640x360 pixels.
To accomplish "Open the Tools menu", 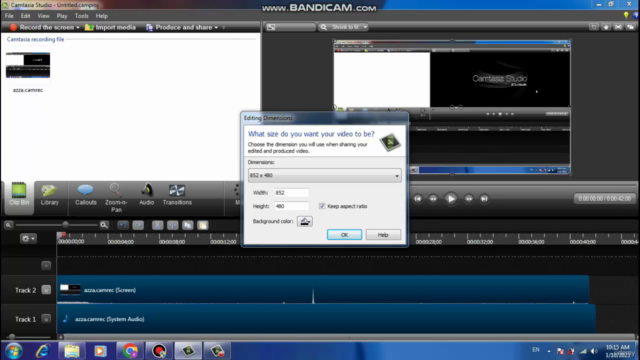I will (x=81, y=16).
